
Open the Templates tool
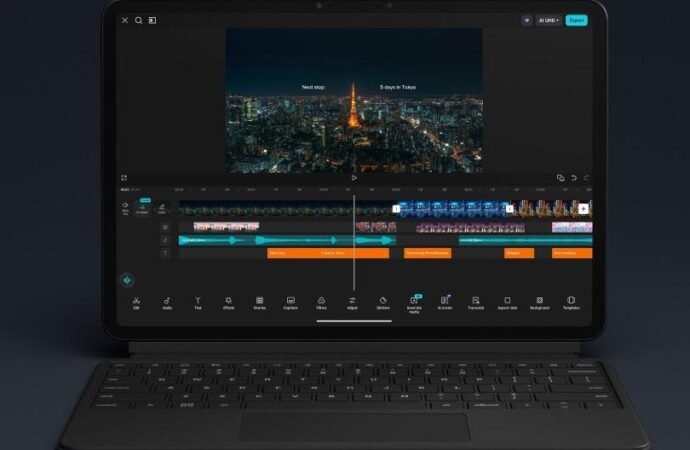click(x=571, y=303)
